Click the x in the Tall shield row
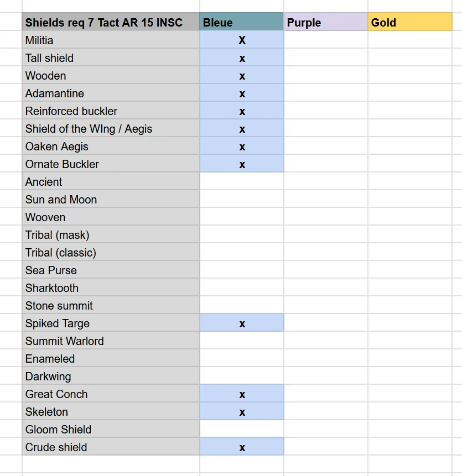Screen dimensions: 462x476 (242, 59)
